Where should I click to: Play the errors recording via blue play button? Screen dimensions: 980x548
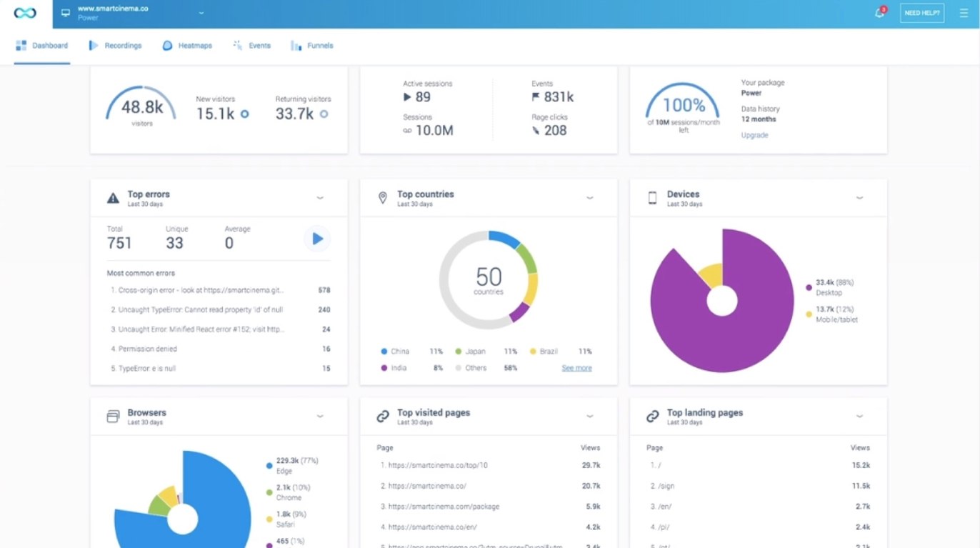click(x=316, y=239)
